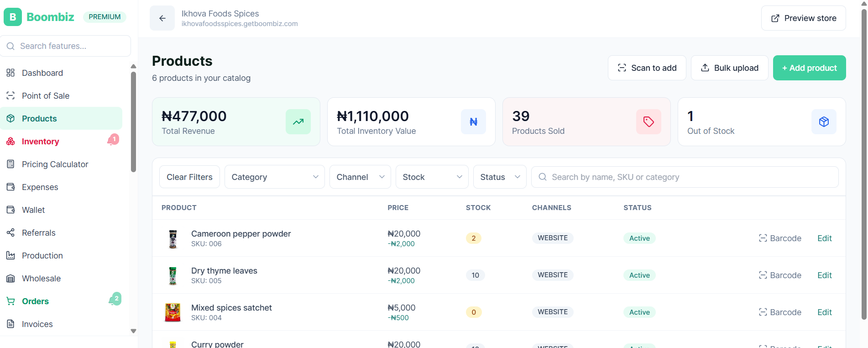Click the back arrow button

pos(162,18)
